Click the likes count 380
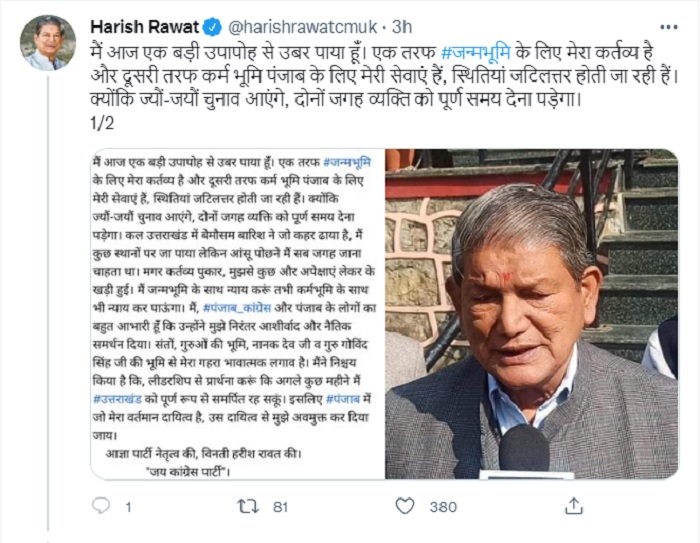This screenshot has width=700, height=543. (x=443, y=506)
